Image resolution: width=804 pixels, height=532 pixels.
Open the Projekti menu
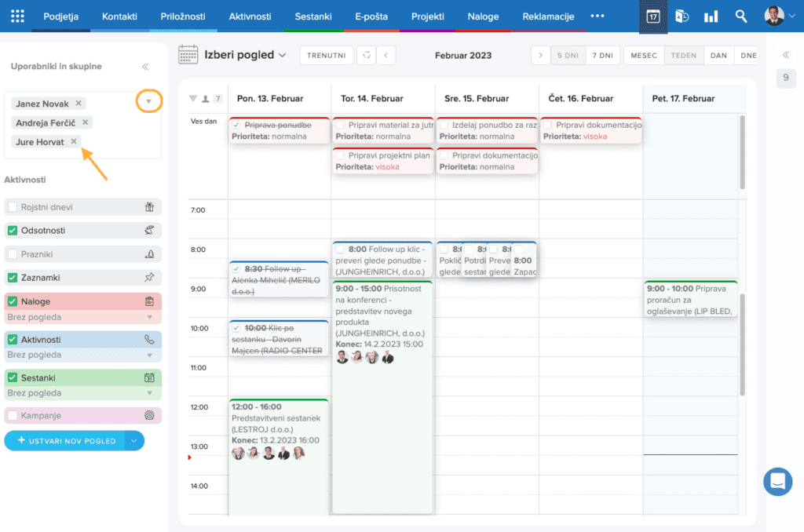pyautogui.click(x=428, y=16)
